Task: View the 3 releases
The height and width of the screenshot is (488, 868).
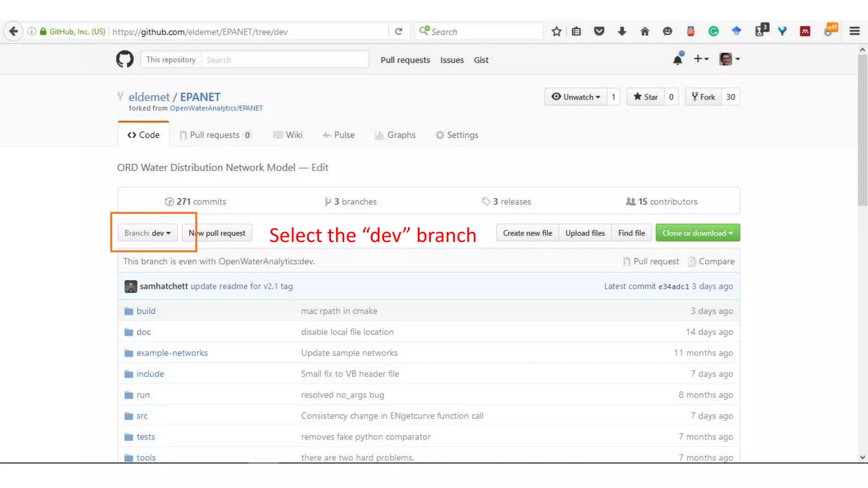Action: pyautogui.click(x=506, y=202)
